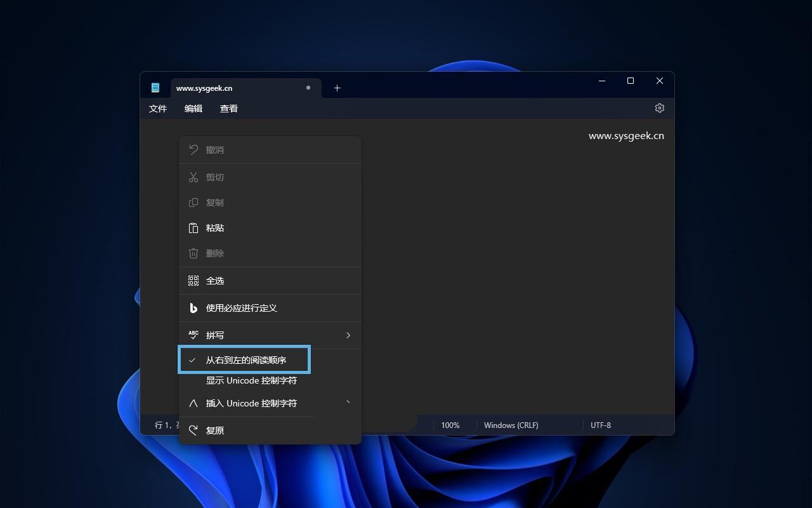812x508 pixels.
Task: Click UTF-8 encoding in status bar
Action: pos(600,425)
